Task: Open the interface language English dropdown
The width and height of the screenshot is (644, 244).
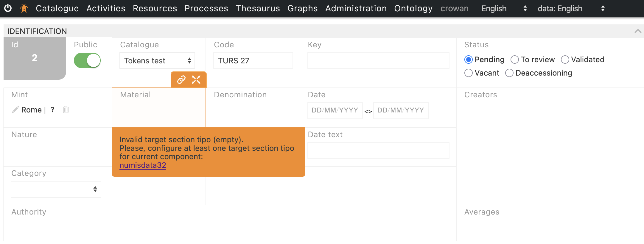Action: [x=504, y=8]
